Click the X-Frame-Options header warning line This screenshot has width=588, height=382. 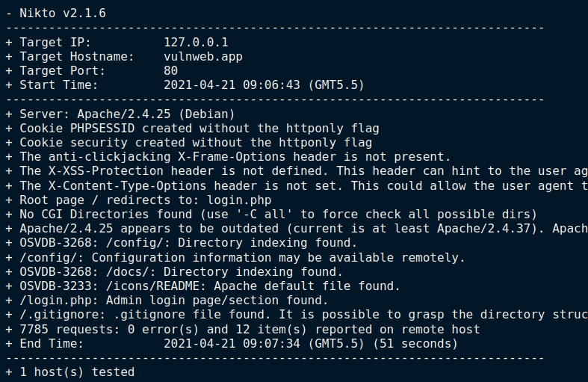pyautogui.click(x=228, y=157)
